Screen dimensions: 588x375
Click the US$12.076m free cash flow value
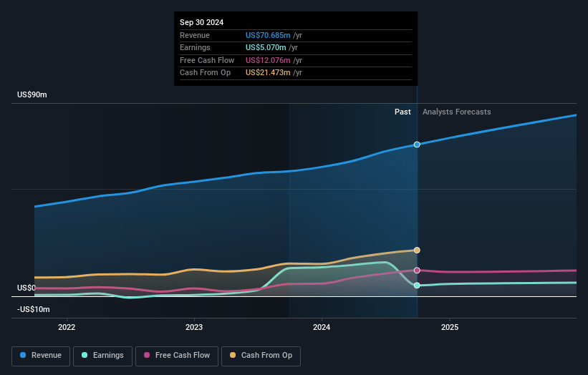click(x=268, y=60)
